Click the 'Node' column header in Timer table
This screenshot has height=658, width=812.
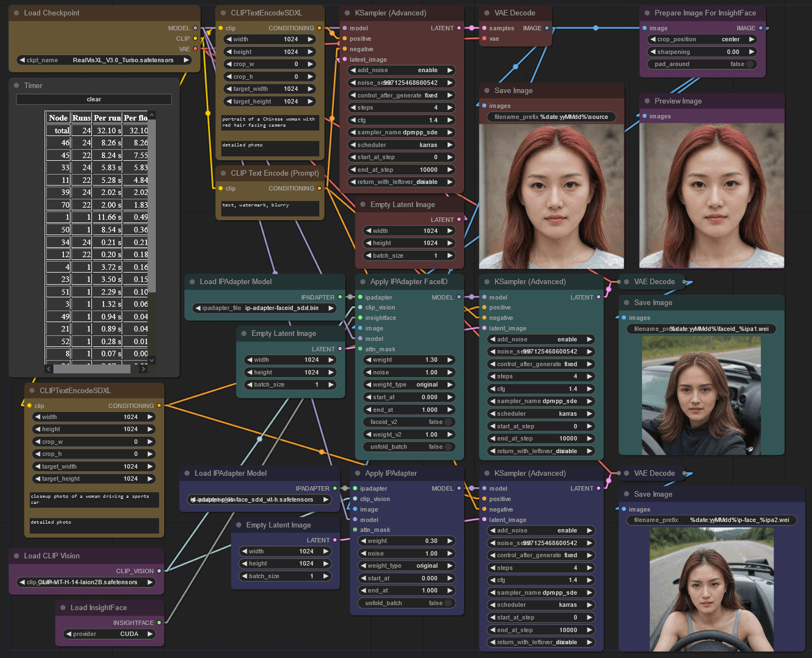click(58, 118)
